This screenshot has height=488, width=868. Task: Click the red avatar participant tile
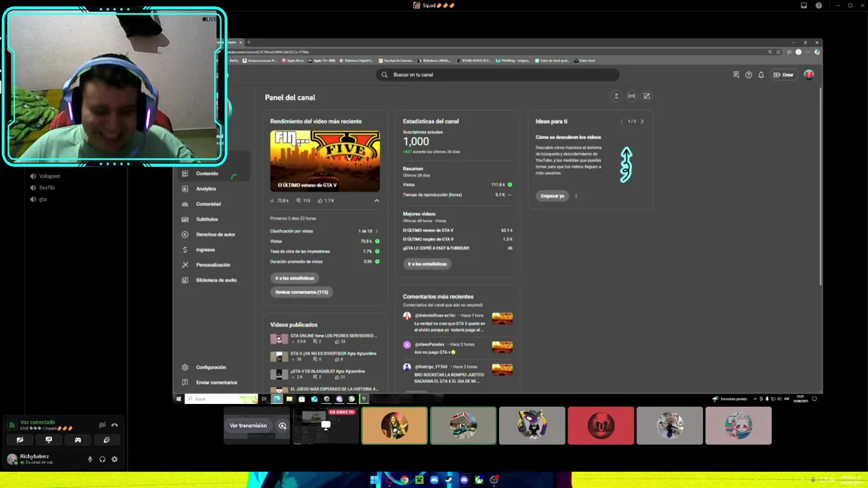coord(601,426)
